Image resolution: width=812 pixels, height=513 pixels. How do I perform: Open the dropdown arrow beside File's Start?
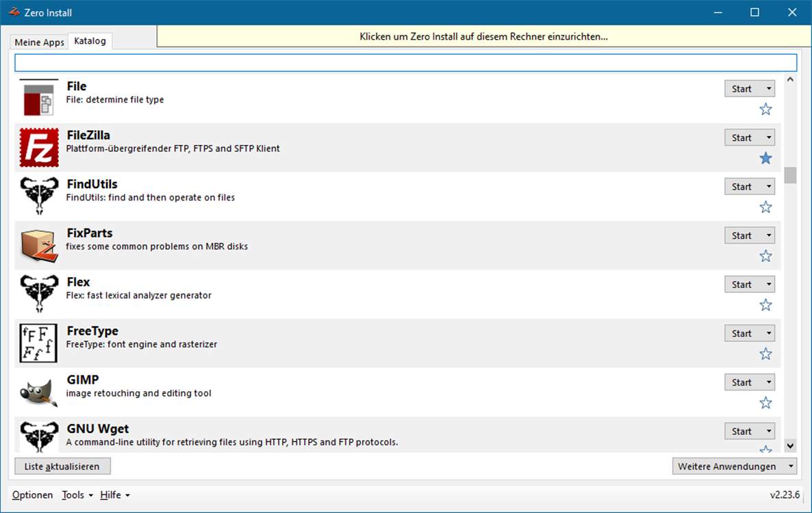point(769,88)
